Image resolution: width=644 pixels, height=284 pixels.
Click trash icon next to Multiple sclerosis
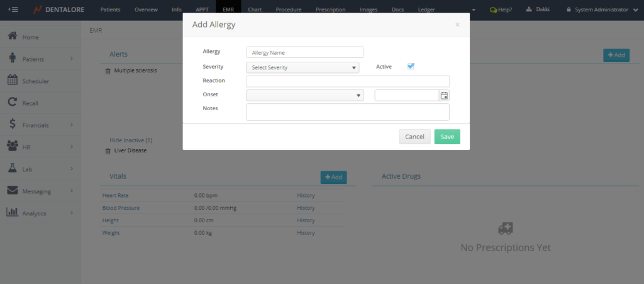click(107, 71)
